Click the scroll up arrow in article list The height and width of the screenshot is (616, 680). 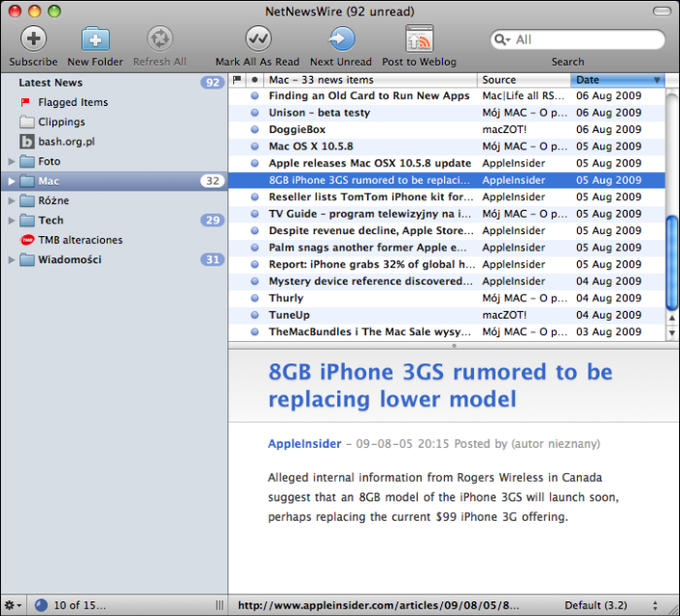click(x=672, y=318)
